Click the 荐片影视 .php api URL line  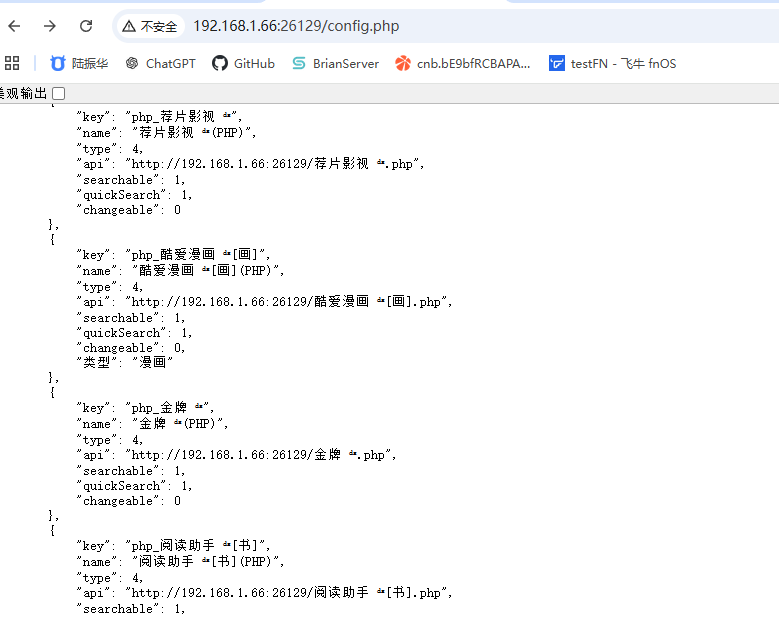(250, 164)
